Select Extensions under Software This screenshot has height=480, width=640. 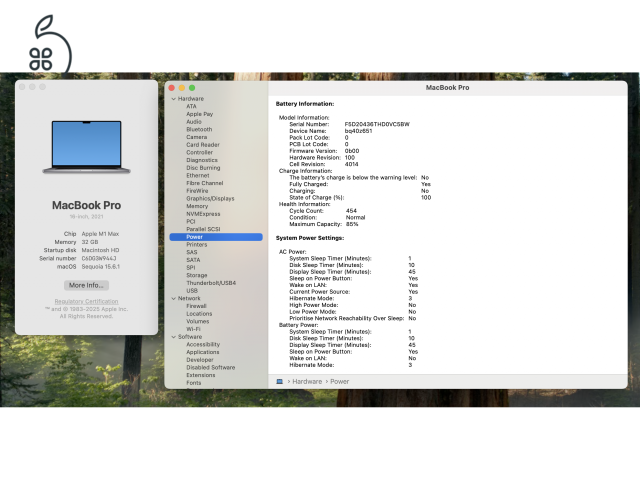click(201, 375)
